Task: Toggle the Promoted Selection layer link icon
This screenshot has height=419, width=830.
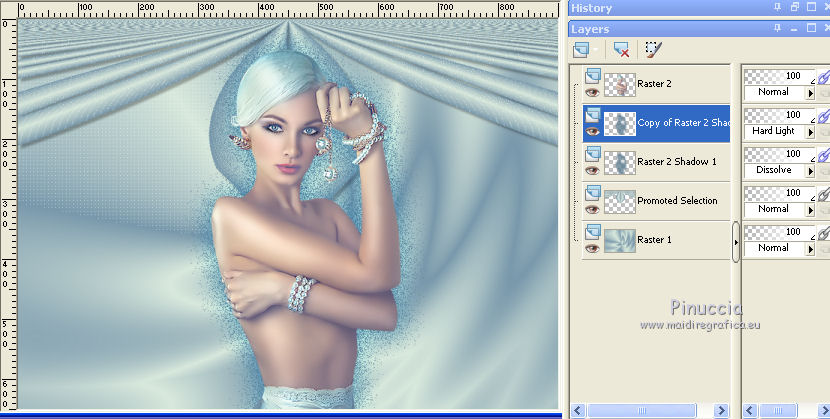Action: point(823,196)
